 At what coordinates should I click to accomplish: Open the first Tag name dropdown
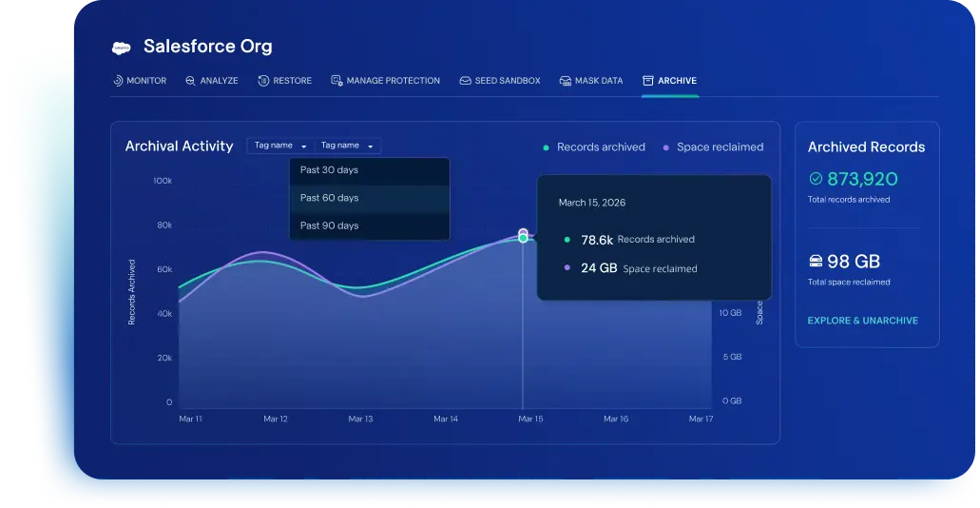pyautogui.click(x=280, y=146)
